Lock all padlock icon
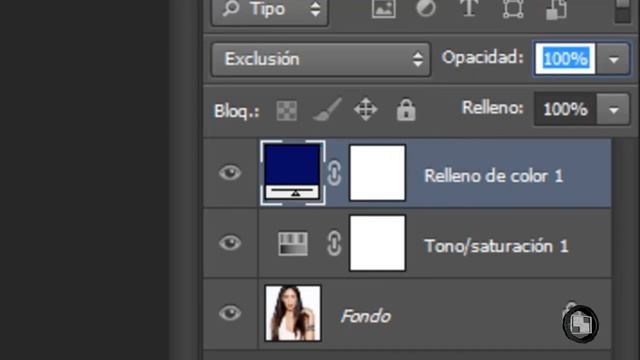 point(406,109)
